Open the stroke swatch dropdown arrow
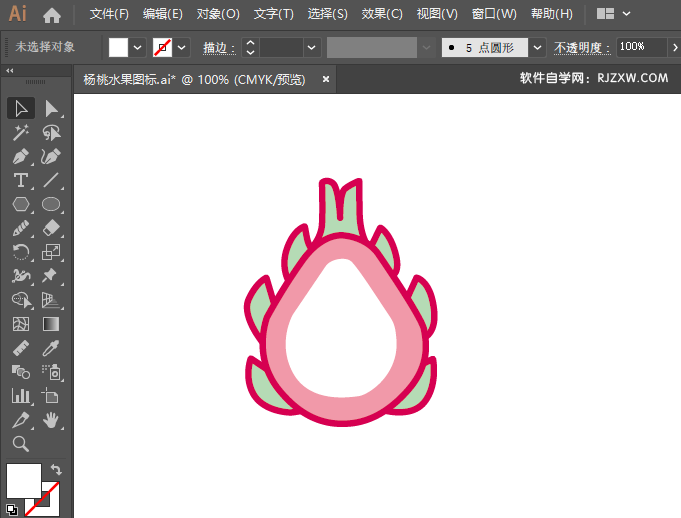The height and width of the screenshot is (518, 681). pos(182,47)
